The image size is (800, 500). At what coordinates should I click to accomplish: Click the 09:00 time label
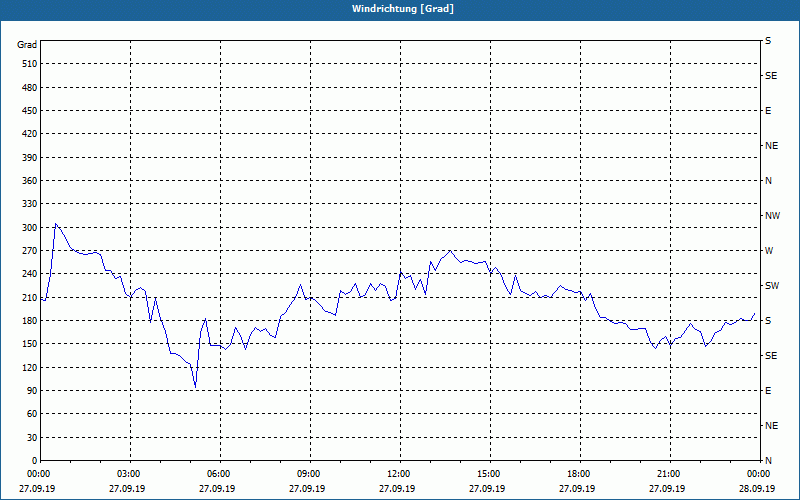[307, 474]
